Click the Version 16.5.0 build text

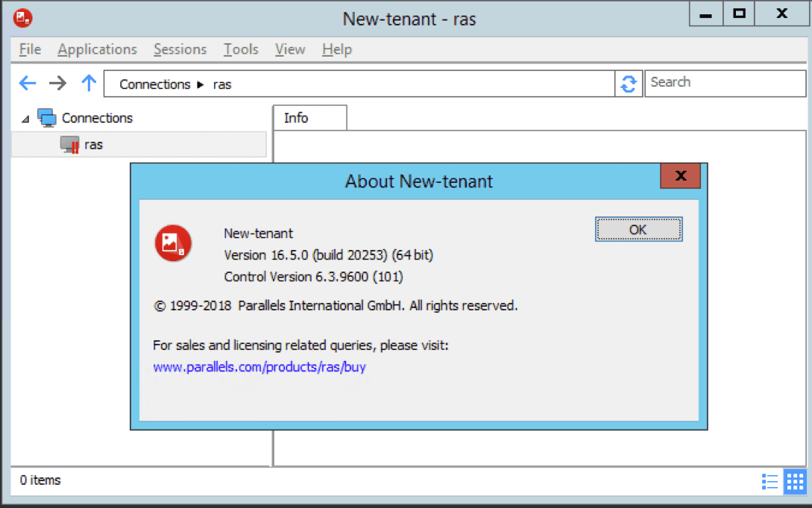coord(329,255)
